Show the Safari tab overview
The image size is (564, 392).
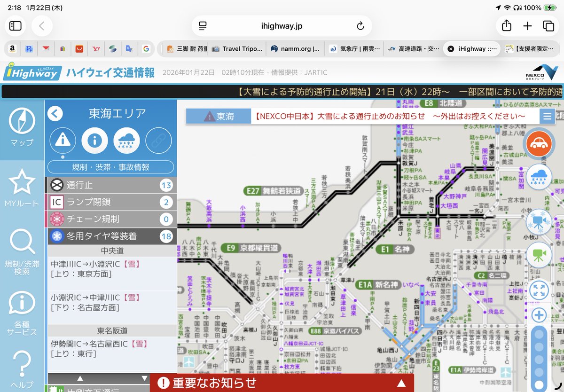tap(548, 26)
